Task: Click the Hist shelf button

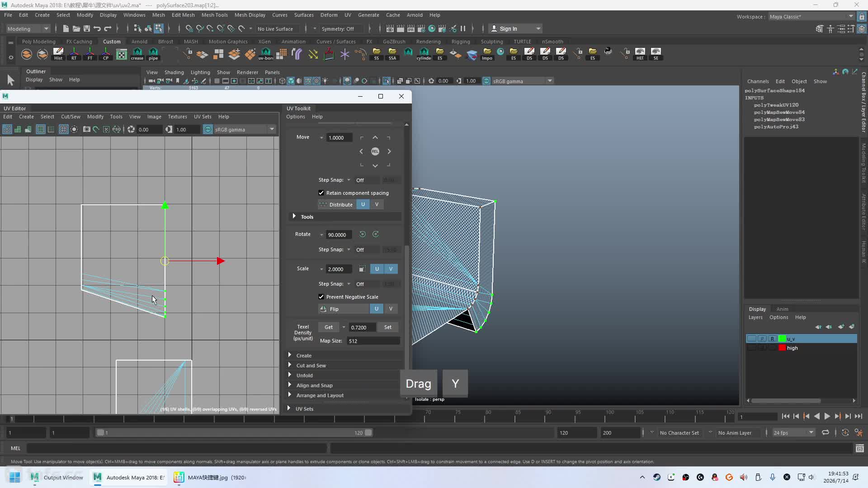Action: point(58,54)
